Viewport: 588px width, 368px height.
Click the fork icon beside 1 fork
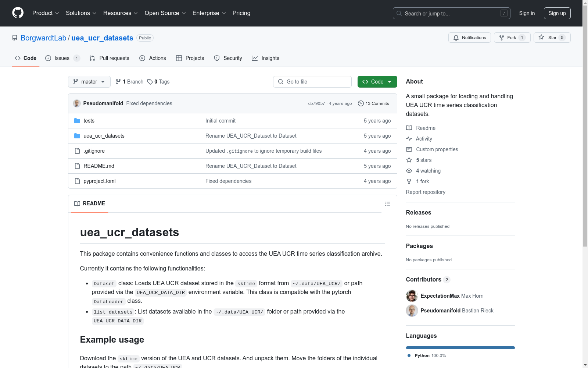pos(409,181)
